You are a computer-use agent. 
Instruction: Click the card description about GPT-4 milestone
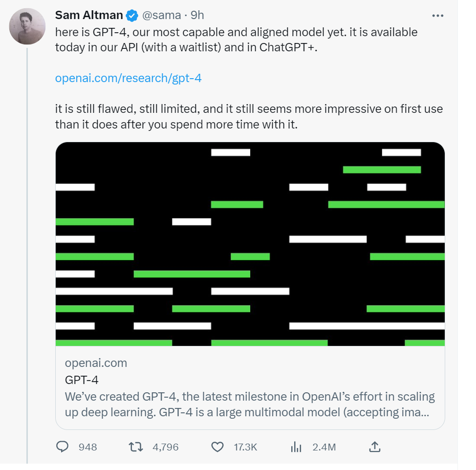click(250, 405)
